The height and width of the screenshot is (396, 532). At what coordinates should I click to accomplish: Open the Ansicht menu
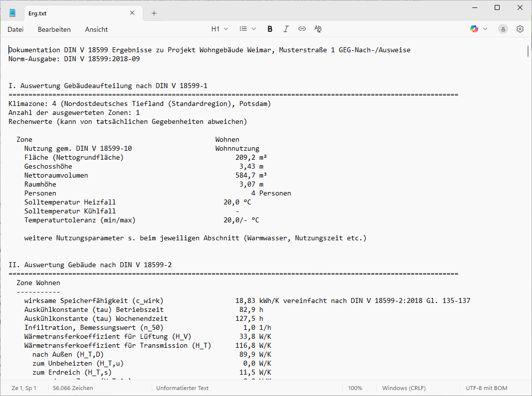[96, 29]
